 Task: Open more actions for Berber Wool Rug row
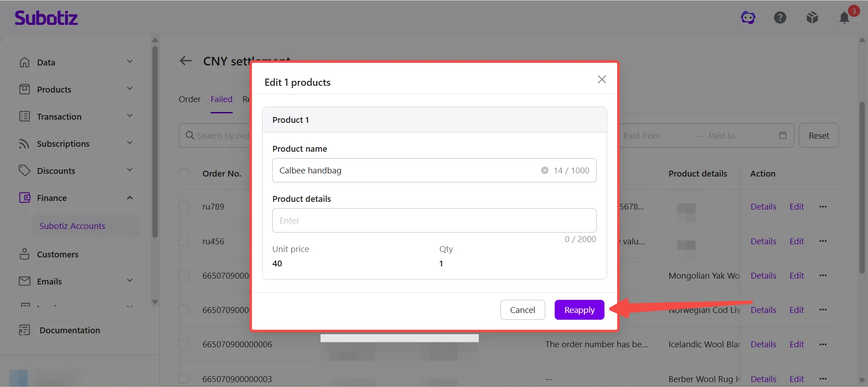[823, 379]
